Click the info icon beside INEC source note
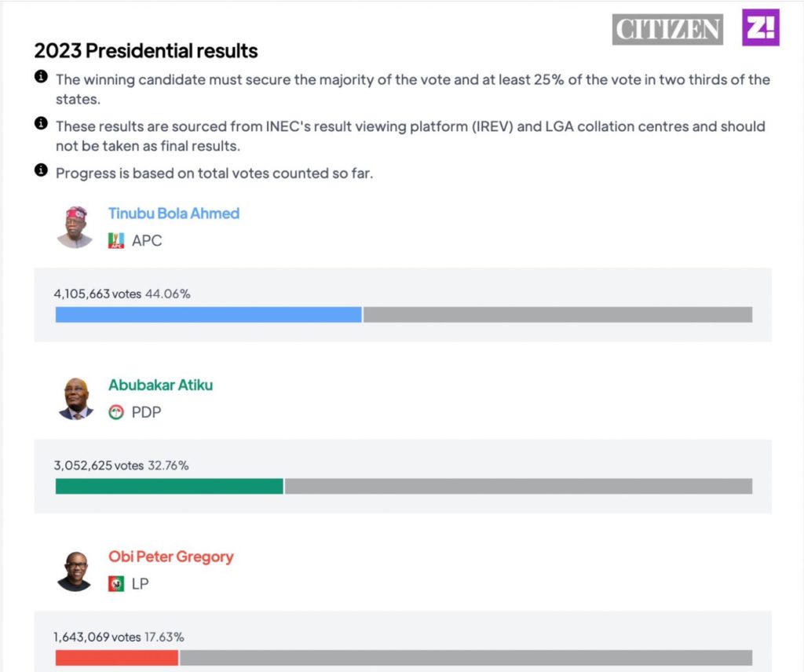The width and height of the screenshot is (804, 672). coord(41,123)
